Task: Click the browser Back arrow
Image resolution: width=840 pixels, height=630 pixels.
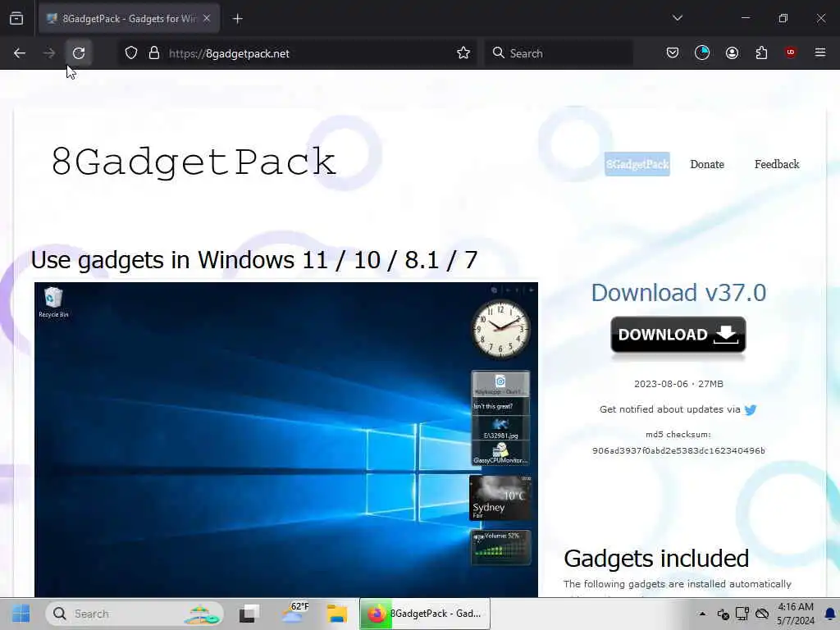Action: [20, 53]
